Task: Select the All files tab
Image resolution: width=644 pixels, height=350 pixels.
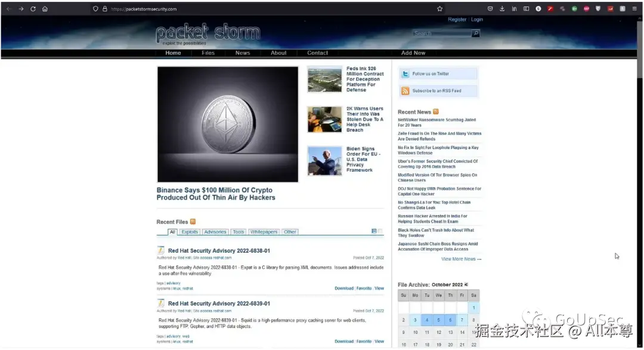Action: [172, 232]
